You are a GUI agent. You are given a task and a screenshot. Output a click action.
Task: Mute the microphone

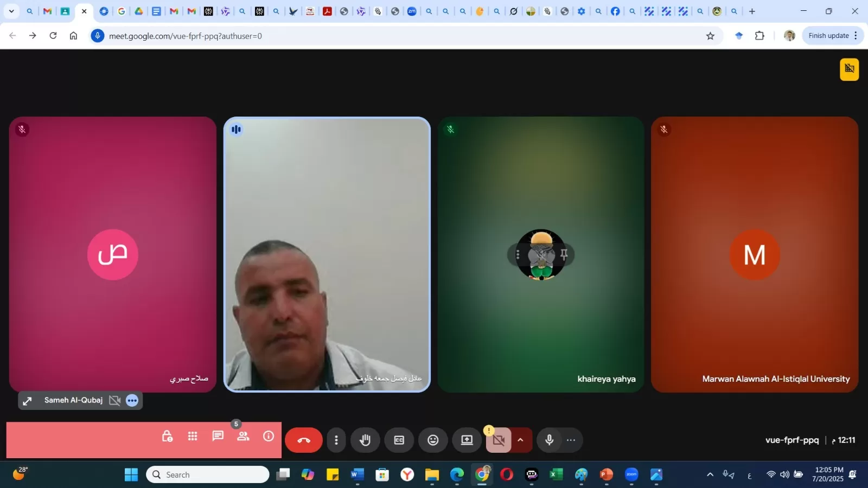[x=550, y=440]
